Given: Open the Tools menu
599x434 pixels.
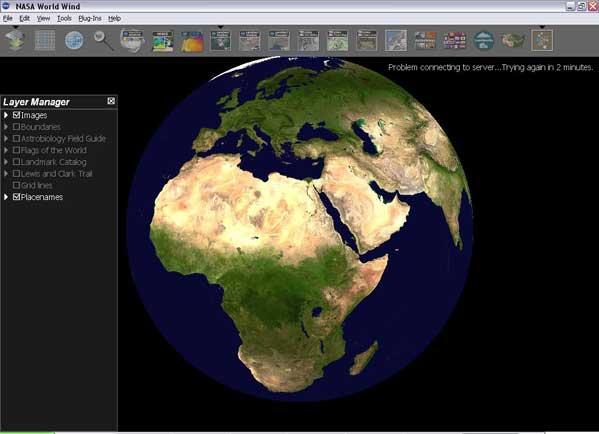Looking at the screenshot, I should pos(64,18).
